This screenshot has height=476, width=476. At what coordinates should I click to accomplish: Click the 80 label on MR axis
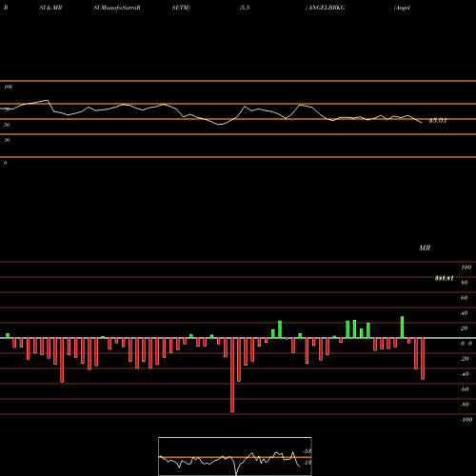[465, 283]
